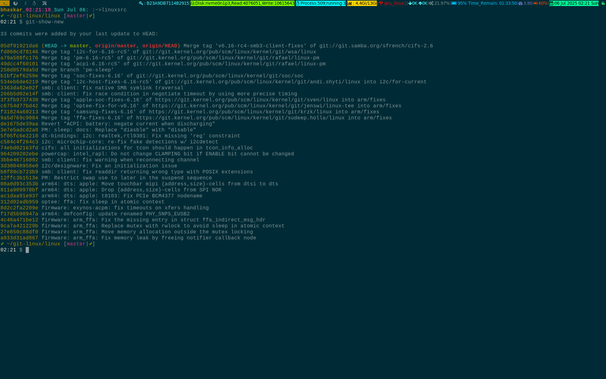Viewport: 606px width, 379px height.
Task: Click the git.samba.org cifs-2.6 URL
Action: coord(376,46)
